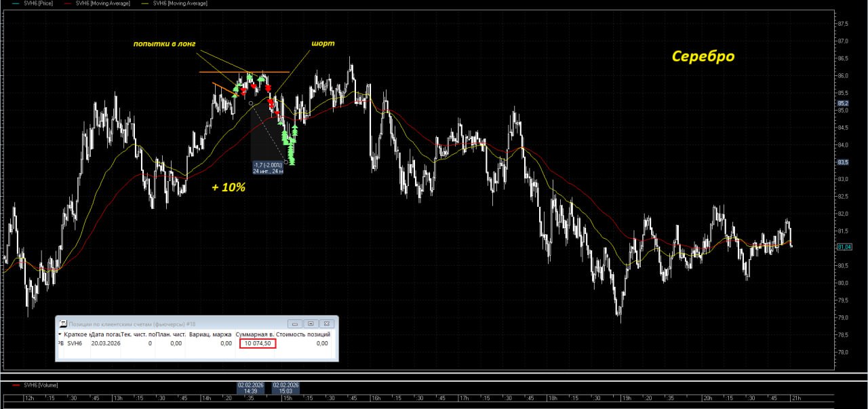The image size is (868, 409).
Task: Sort by the 'Вариац. маржа' column header
Action: pyautogui.click(x=210, y=334)
